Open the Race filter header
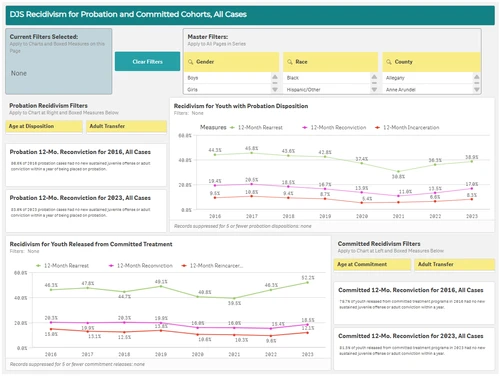Viewport: 500px width, 376px height. click(x=331, y=62)
